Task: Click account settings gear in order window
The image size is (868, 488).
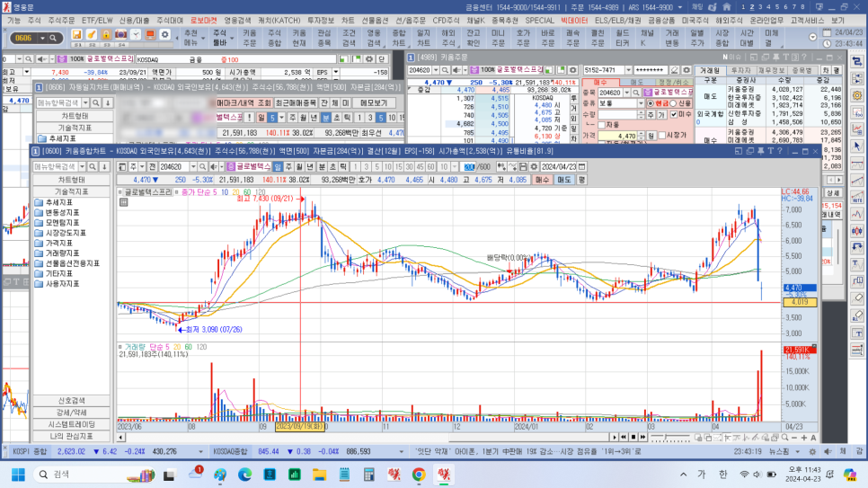Action: 686,70
